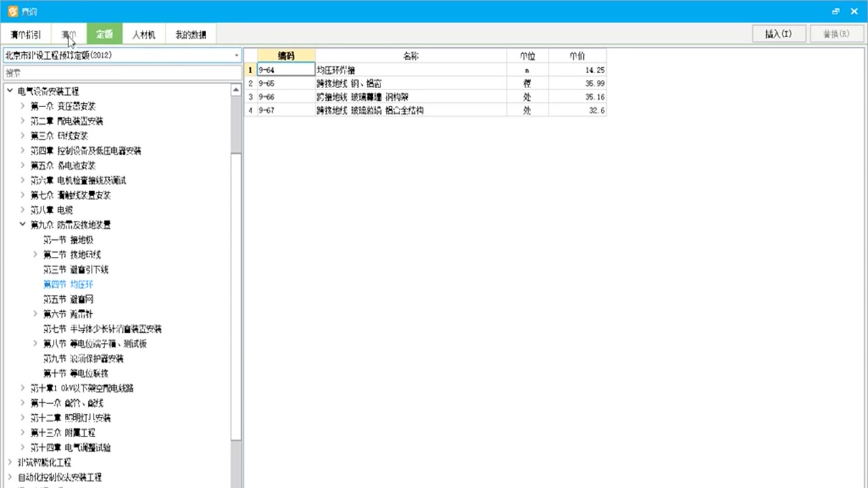Expand 第六节 避雷针 section arrow

pos(35,314)
